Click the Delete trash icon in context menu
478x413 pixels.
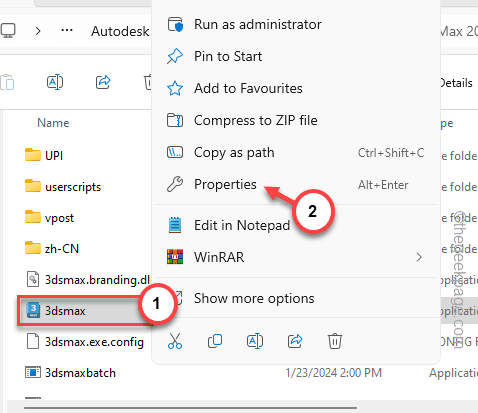(335, 341)
